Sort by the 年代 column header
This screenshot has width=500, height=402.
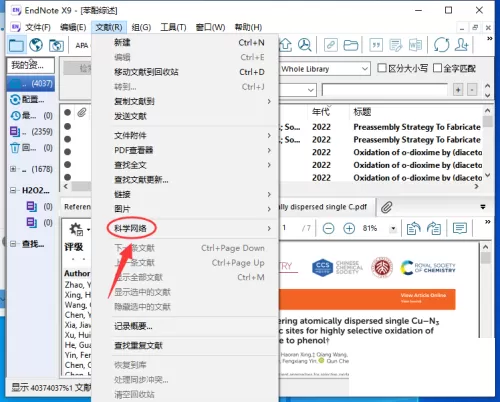(x=321, y=112)
